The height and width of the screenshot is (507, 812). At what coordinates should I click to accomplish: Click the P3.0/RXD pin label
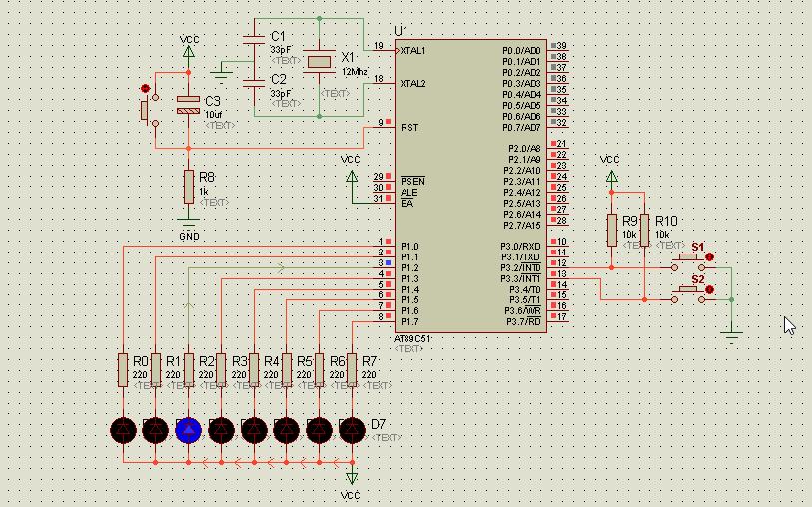pos(520,247)
